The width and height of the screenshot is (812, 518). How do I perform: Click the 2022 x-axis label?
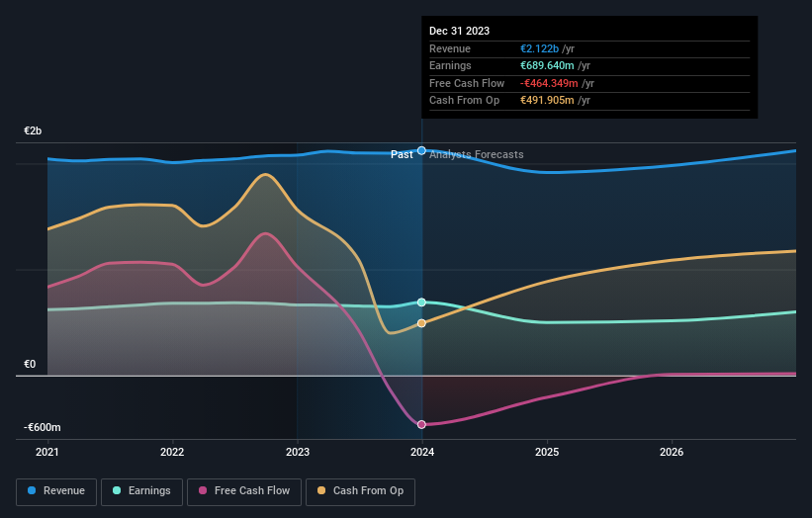pos(172,452)
